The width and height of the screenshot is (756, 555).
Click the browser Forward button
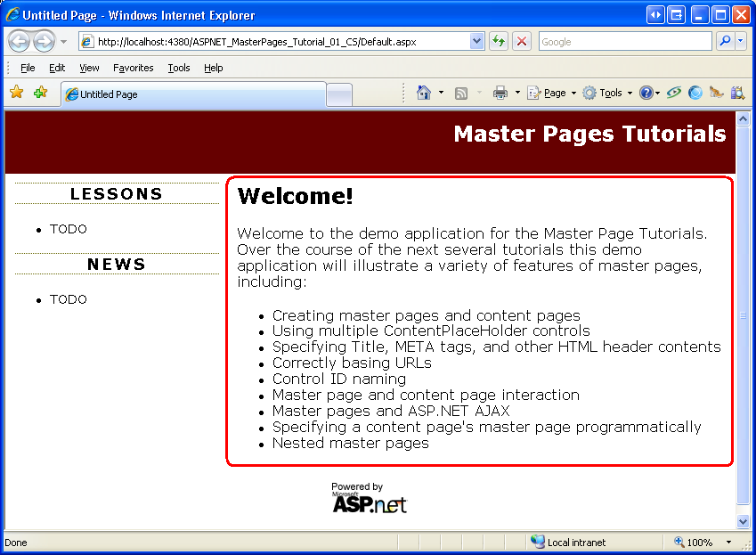[x=45, y=42]
